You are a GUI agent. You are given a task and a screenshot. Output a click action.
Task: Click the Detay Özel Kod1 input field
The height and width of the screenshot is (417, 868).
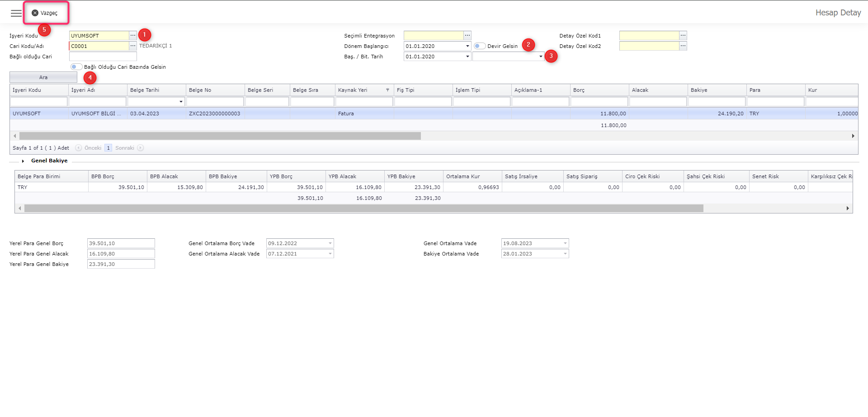pos(649,35)
